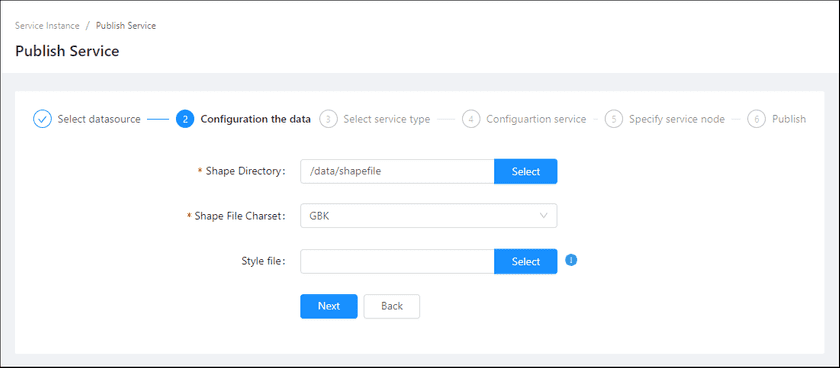Click the 'Style file:' field label

[264, 261]
